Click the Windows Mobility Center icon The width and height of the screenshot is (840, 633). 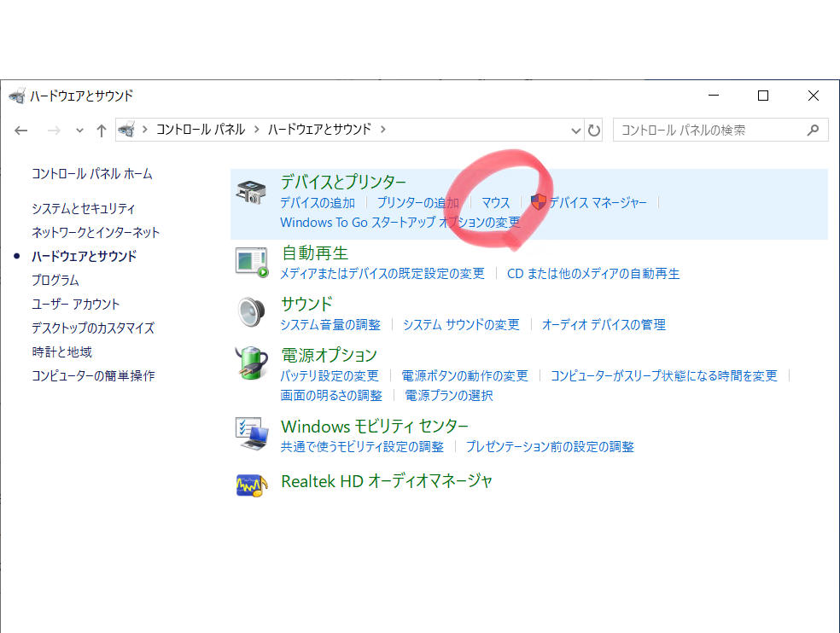(252, 434)
